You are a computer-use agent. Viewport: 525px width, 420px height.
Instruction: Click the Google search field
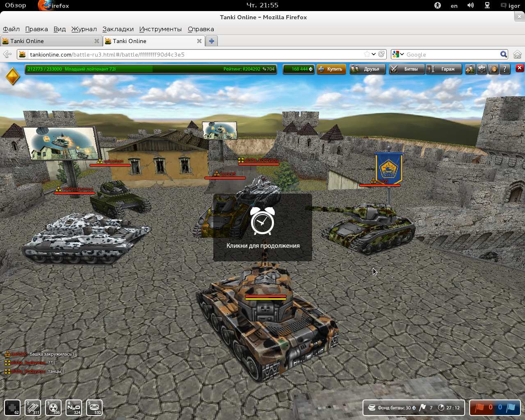[x=451, y=55]
